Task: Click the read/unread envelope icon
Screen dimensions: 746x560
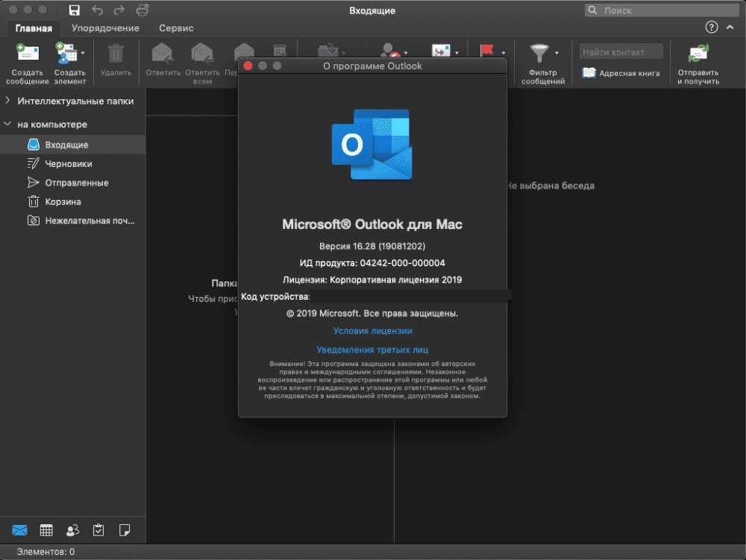Action: 441,51
